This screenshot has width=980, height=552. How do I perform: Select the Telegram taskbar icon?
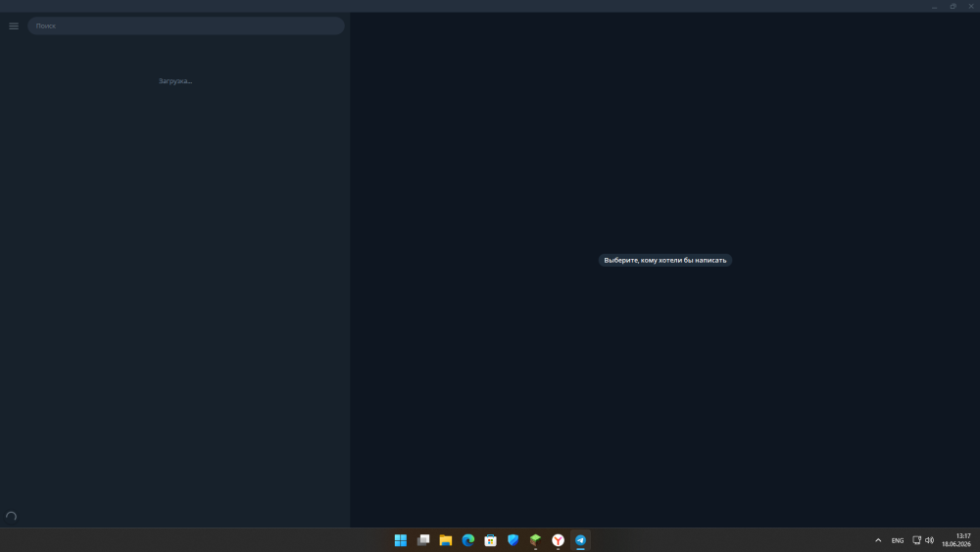(x=580, y=540)
